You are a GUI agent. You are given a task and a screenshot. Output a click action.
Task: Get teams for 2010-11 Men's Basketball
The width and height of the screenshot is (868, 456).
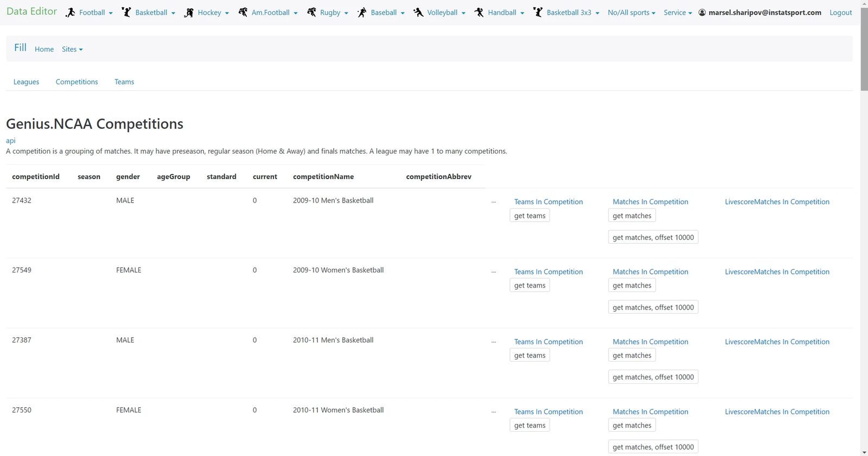tap(530, 356)
